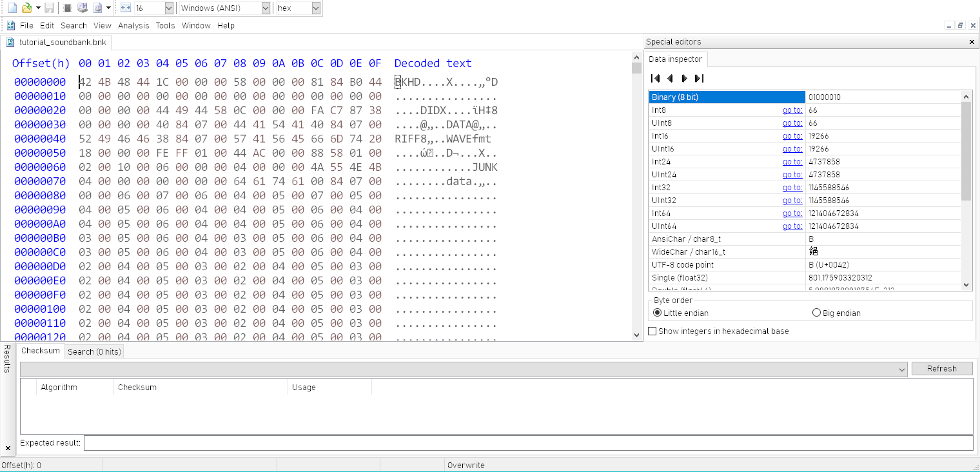Restore the document window button

tap(960, 26)
